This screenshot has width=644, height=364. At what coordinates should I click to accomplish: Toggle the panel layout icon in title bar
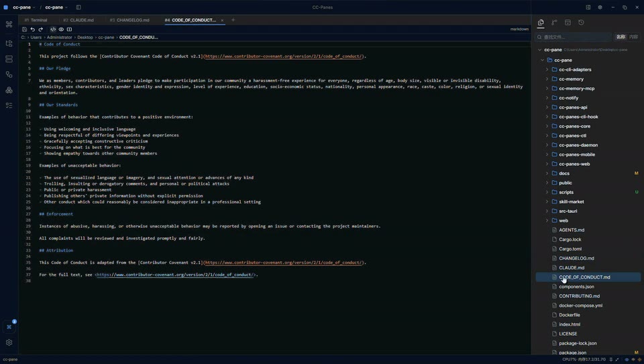tap(588, 7)
